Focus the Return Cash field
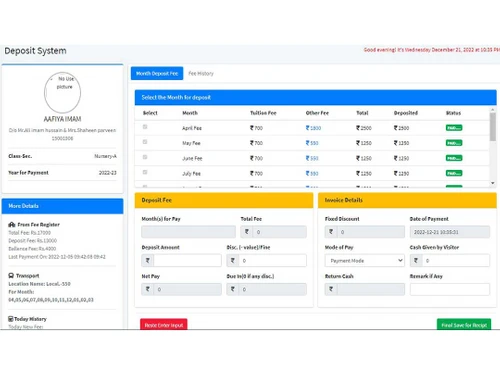 click(371, 289)
